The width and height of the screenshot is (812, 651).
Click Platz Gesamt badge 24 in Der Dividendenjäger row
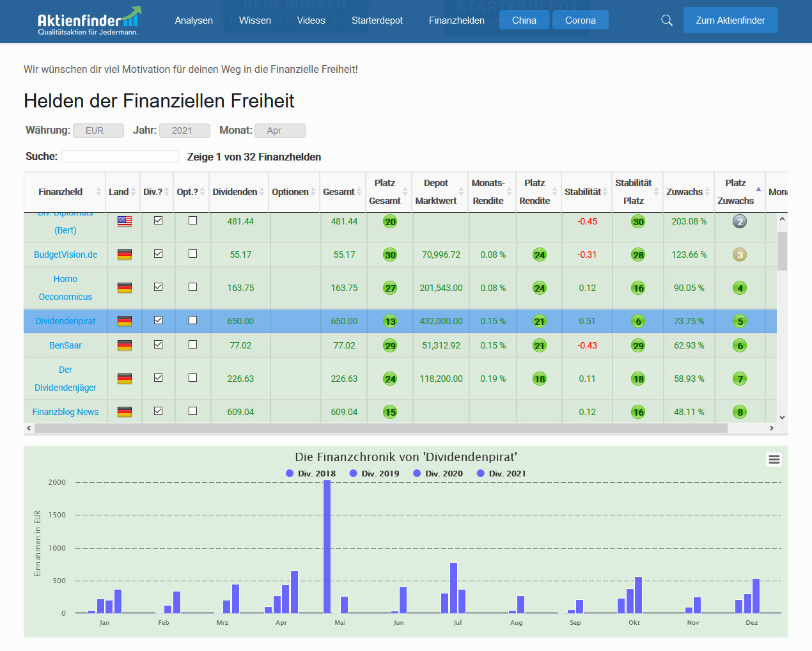(x=390, y=379)
